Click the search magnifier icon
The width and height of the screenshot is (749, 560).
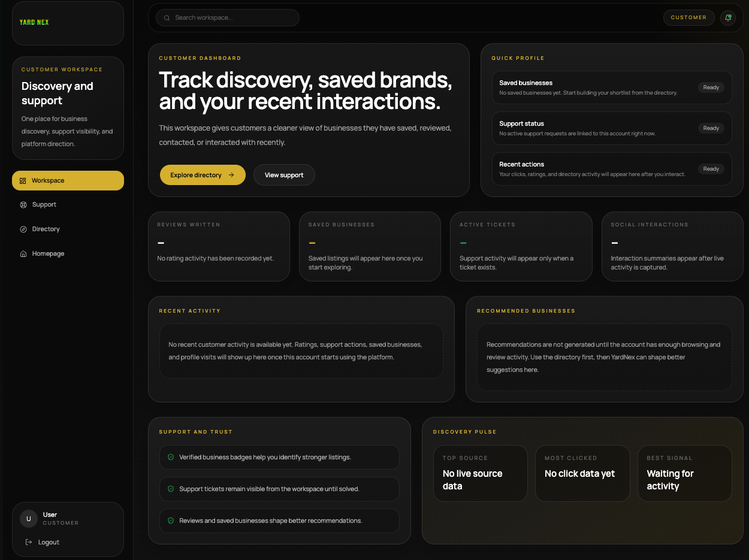[x=167, y=17]
